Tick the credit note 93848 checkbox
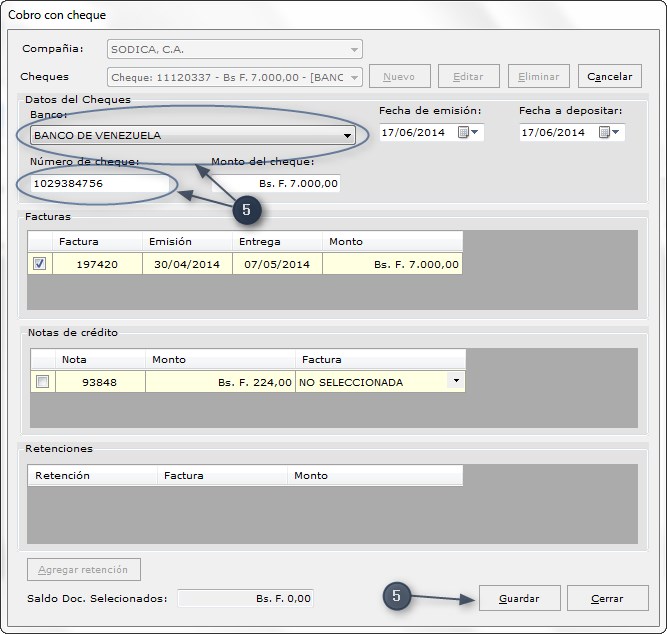667x634 pixels. (43, 382)
